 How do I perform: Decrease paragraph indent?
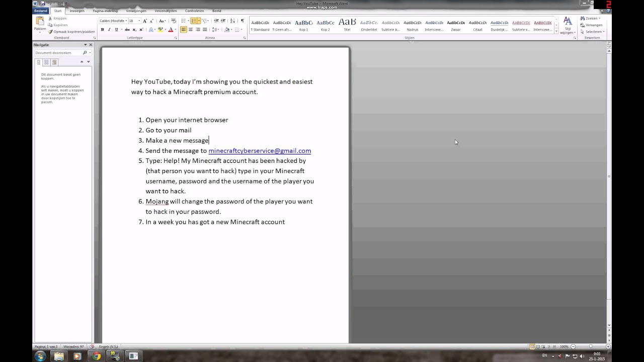click(x=216, y=21)
